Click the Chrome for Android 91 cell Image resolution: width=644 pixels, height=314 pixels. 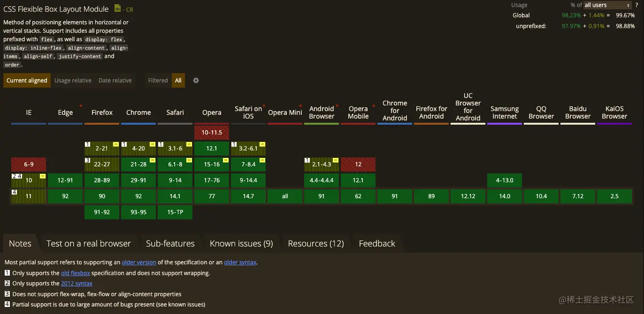click(395, 196)
